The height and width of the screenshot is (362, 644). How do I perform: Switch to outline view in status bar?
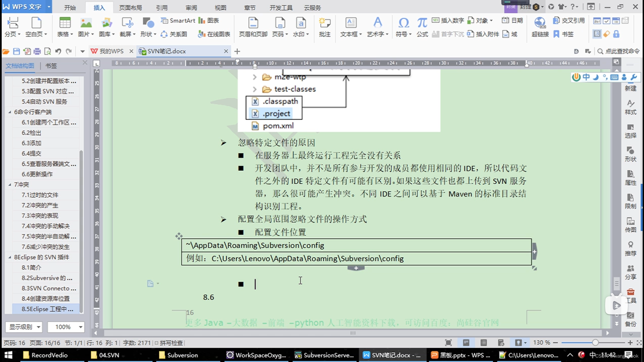[483, 343]
